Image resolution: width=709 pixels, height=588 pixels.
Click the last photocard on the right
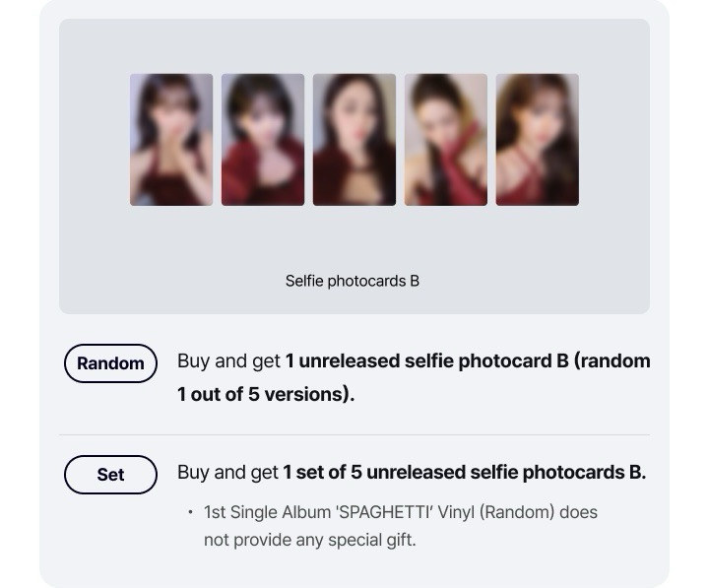[537, 140]
